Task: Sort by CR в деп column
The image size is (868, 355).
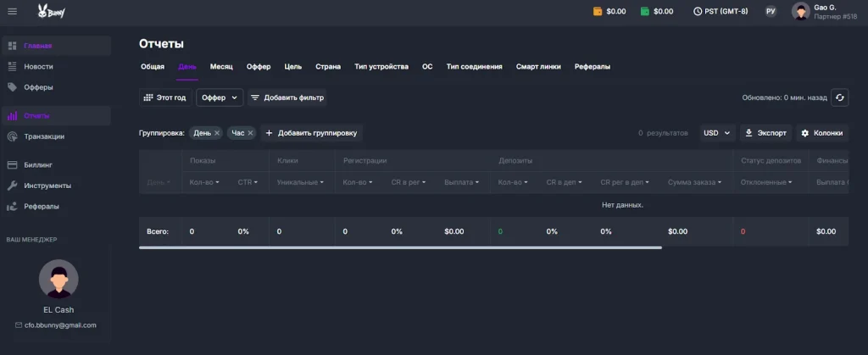Action: pos(564,182)
